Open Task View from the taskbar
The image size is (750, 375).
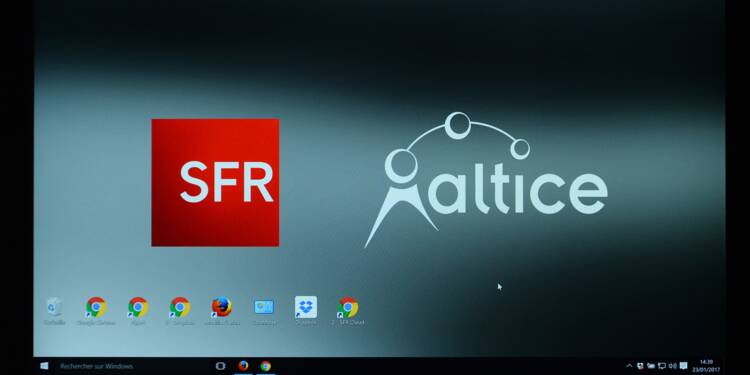[x=221, y=366]
